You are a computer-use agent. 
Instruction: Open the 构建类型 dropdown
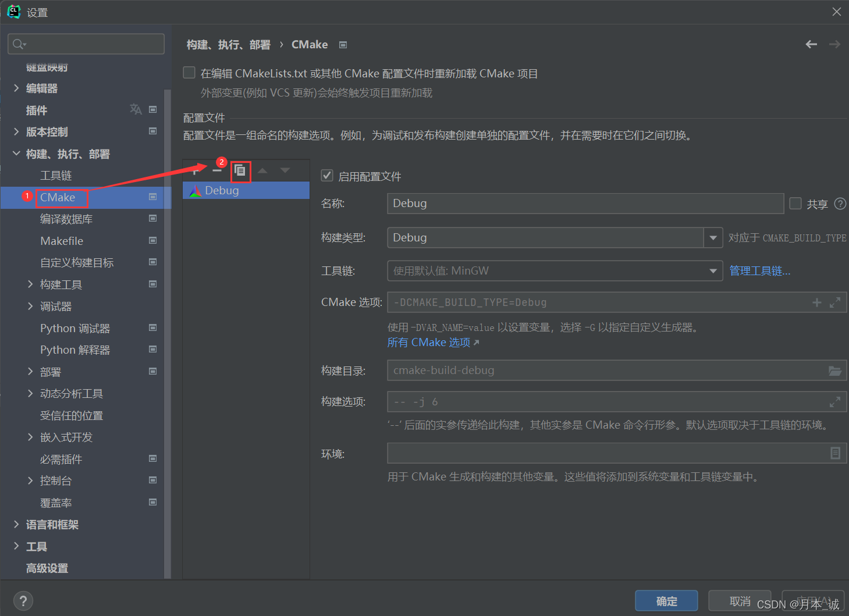[x=713, y=237]
